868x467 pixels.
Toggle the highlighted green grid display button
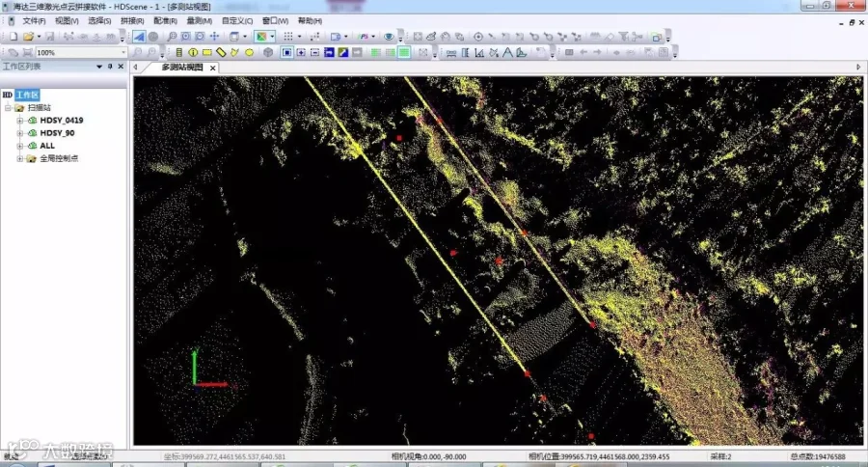tap(404, 52)
